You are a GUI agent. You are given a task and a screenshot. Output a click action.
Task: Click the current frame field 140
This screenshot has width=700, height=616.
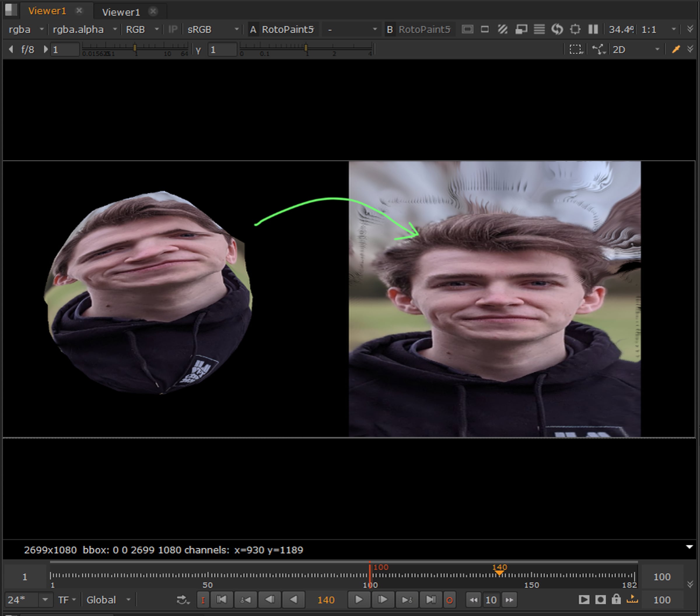click(326, 600)
